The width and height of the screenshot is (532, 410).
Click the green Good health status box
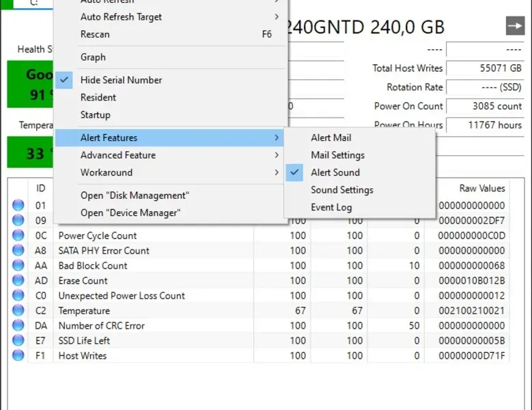coord(30,84)
